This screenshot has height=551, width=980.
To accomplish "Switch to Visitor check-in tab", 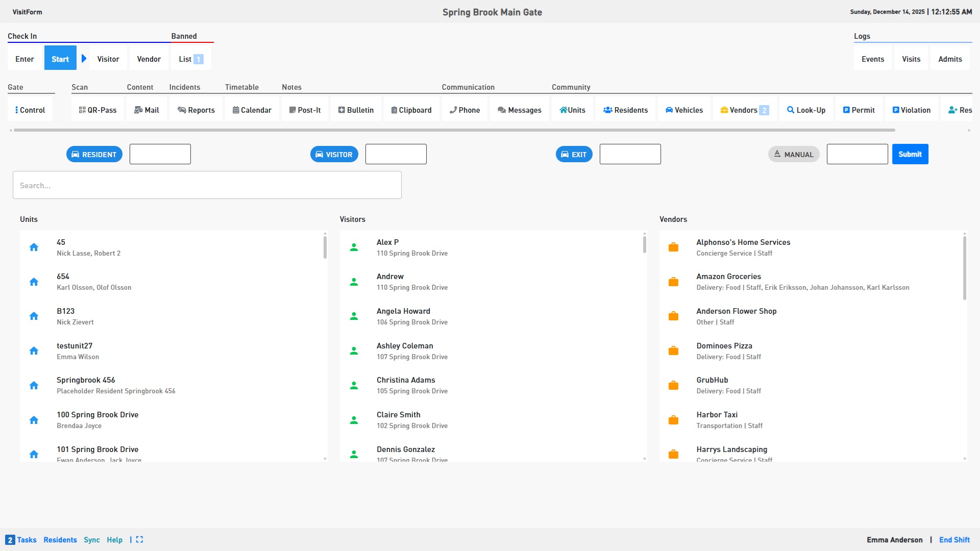I will coord(108,59).
